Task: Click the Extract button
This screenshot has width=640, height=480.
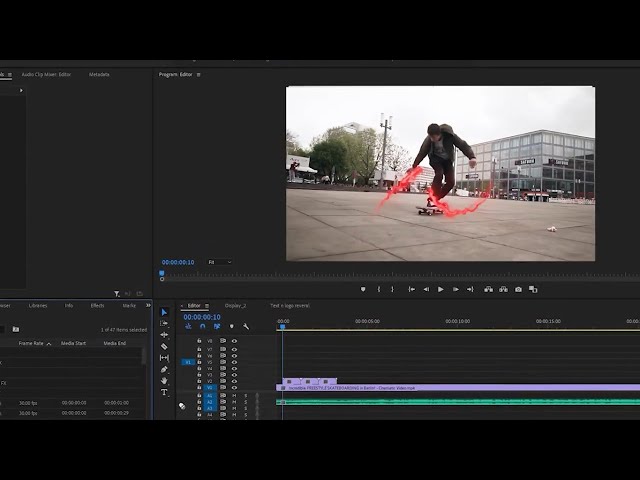Action: (503, 289)
